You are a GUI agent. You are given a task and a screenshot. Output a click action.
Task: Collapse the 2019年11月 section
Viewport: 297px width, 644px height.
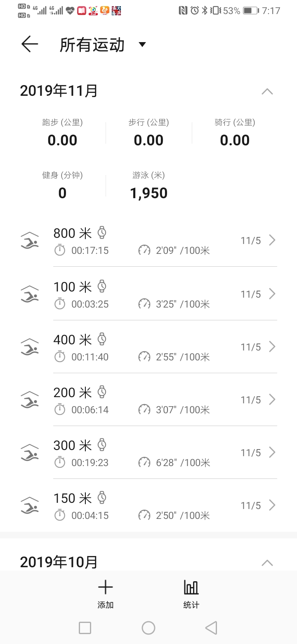(x=267, y=91)
